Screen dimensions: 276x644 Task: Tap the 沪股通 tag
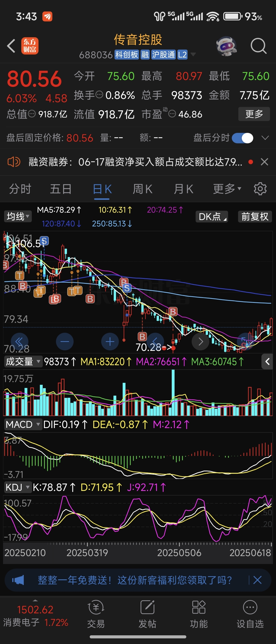(x=163, y=54)
